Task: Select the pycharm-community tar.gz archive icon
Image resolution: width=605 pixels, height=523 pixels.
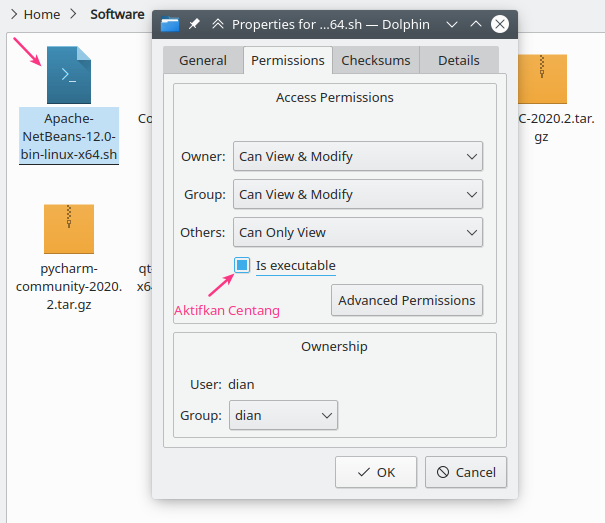Action: (x=68, y=228)
